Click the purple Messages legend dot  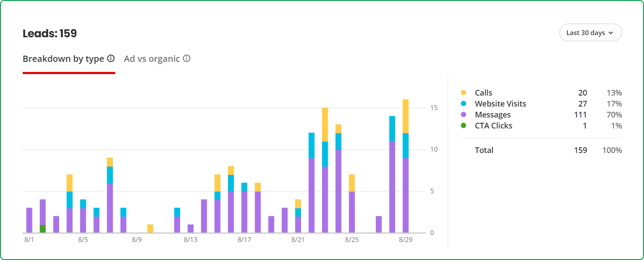[x=464, y=114]
